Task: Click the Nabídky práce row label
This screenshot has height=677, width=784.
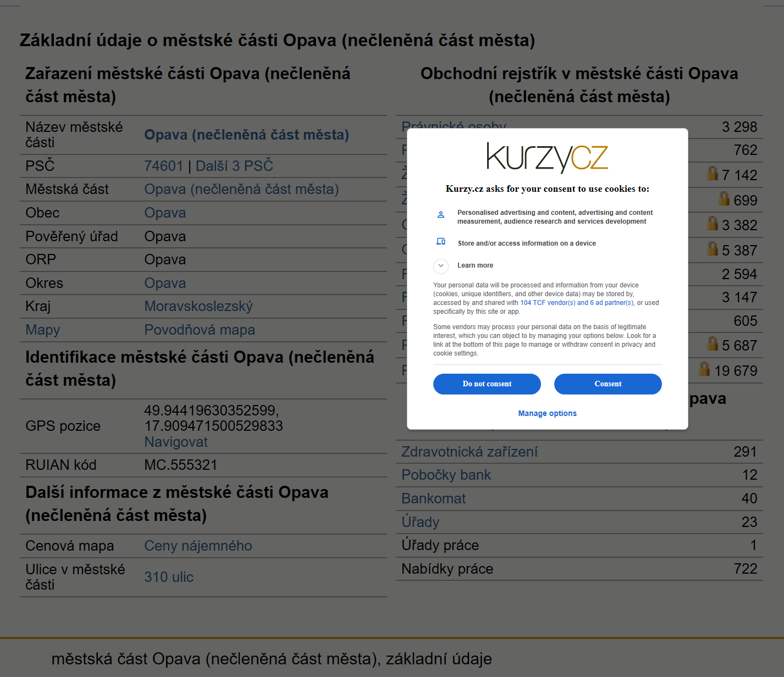Action: (447, 569)
